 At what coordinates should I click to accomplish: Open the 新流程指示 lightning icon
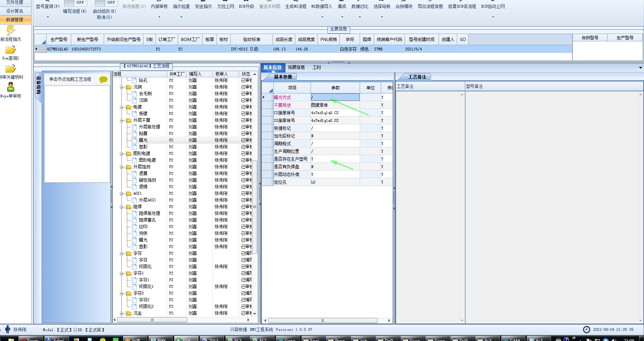point(11,30)
